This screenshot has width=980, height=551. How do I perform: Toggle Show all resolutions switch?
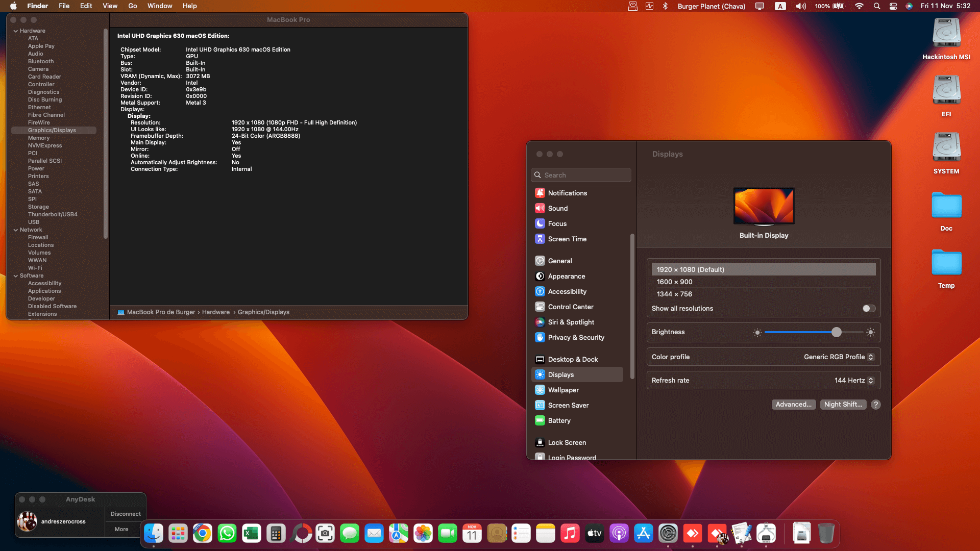coord(869,308)
